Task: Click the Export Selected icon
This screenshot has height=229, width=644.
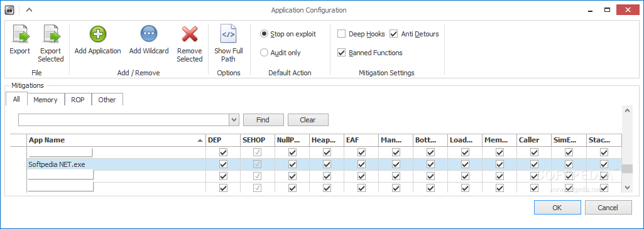Action: (51, 34)
